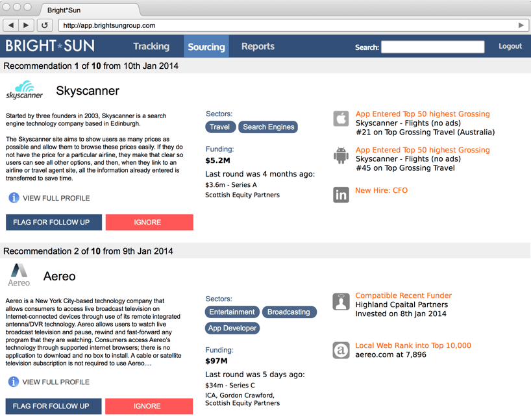This screenshot has height=420, width=531.
Task: Go forward with the browser forward arrow
Action: pos(26,25)
